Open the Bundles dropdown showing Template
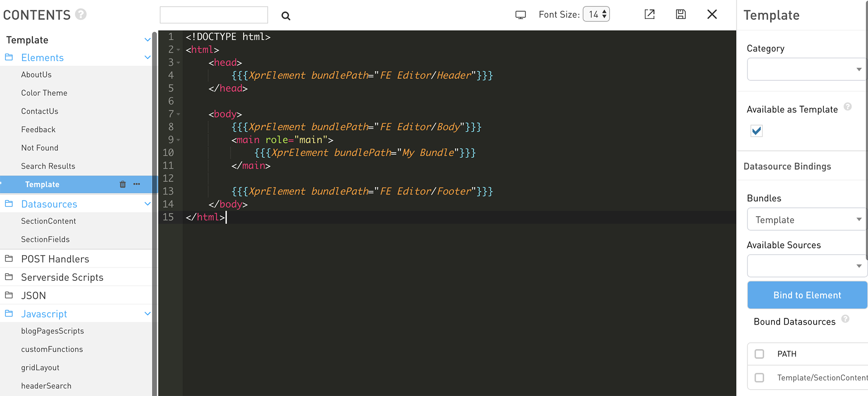Viewport: 868px width, 396px height. point(807,219)
